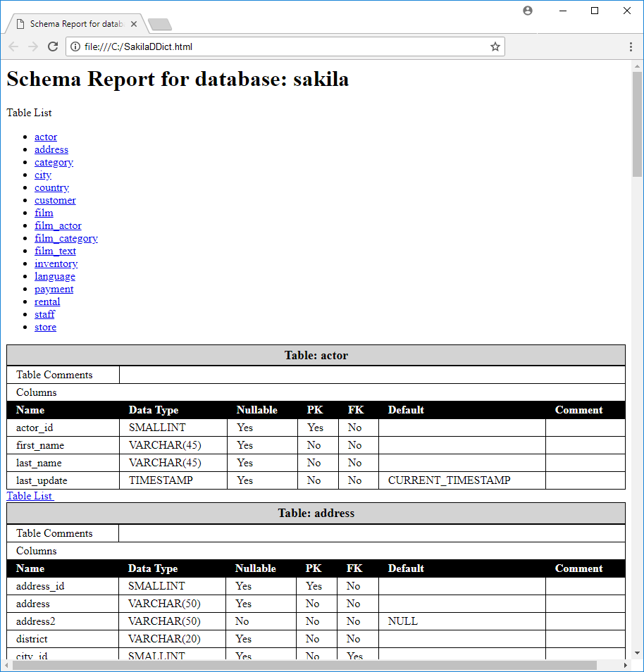Viewport: 644px width, 672px height.
Task: Click the browser reload icon
Action: [52, 46]
